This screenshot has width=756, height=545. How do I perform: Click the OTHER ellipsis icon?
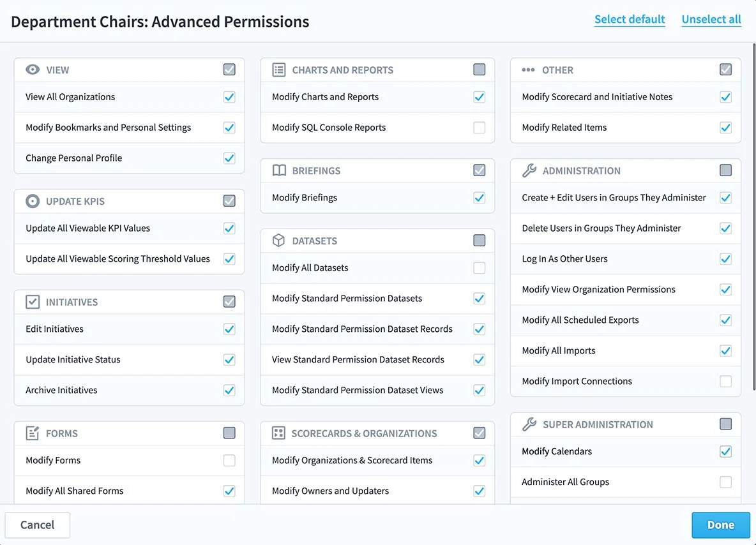click(x=529, y=70)
